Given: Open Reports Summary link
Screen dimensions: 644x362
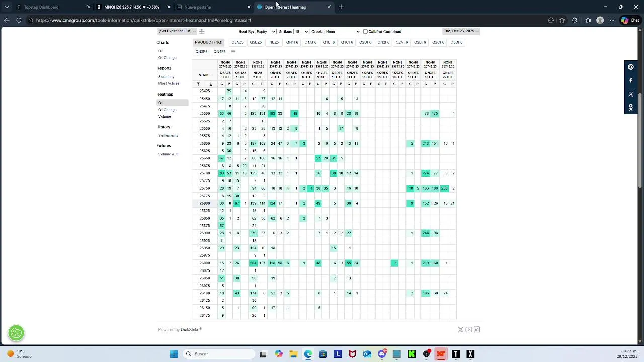Looking at the screenshot, I should [x=167, y=77].
